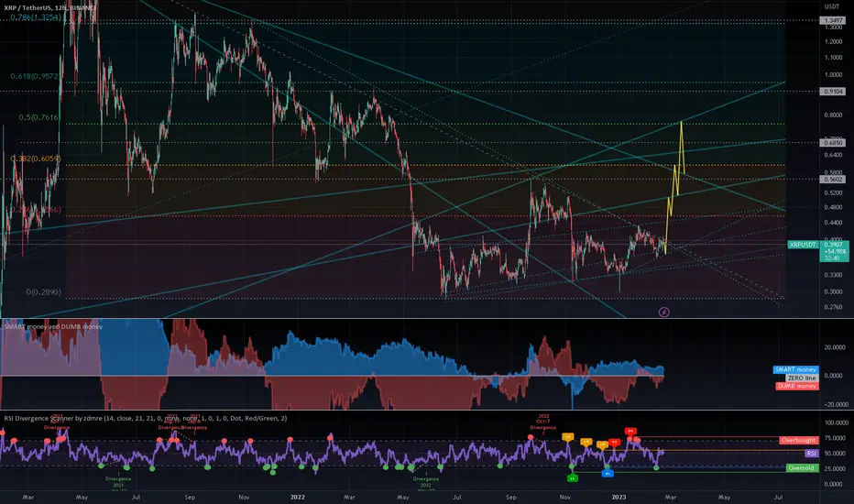Click the 2023 year label on time axis
The width and height of the screenshot is (854, 504).
point(619,497)
